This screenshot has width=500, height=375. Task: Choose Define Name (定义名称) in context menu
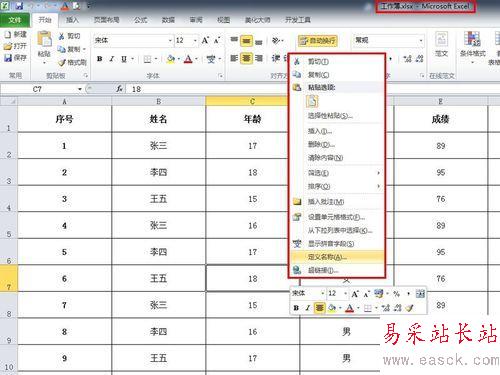(x=337, y=257)
